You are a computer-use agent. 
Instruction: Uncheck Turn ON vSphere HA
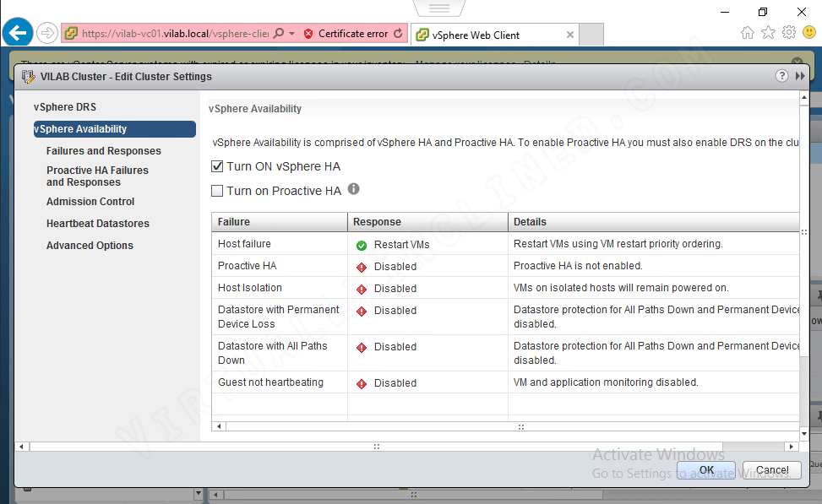[217, 165]
